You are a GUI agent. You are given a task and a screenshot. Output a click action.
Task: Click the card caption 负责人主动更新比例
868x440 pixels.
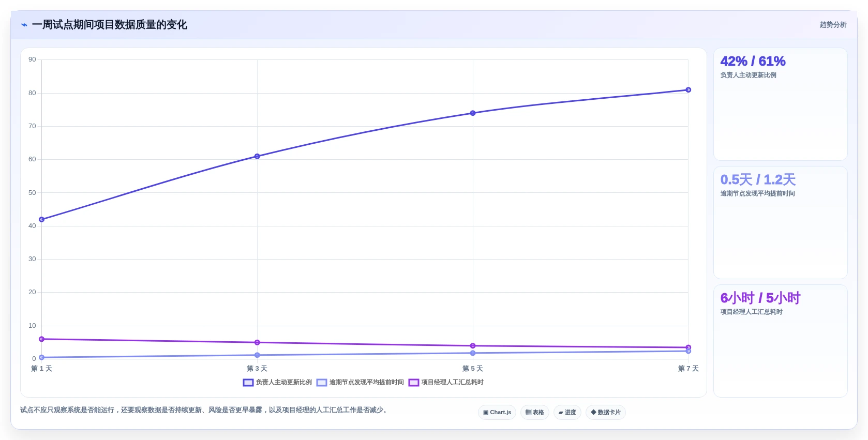(748, 75)
